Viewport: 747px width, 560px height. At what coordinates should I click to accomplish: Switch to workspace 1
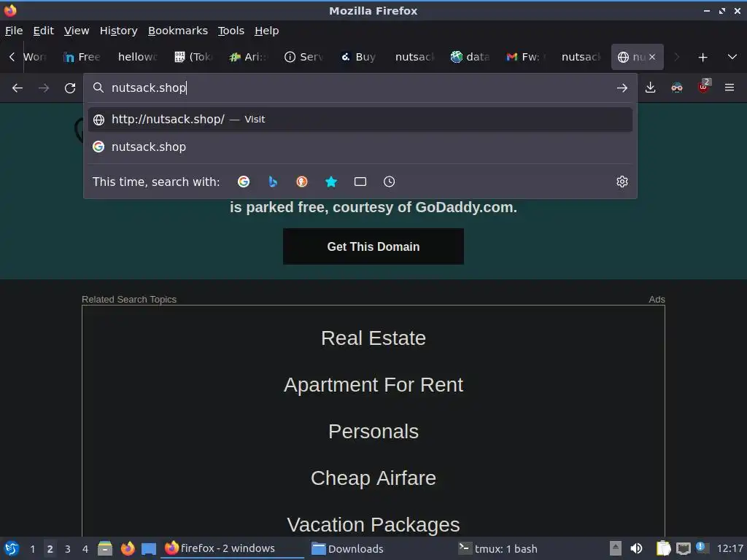[32, 548]
